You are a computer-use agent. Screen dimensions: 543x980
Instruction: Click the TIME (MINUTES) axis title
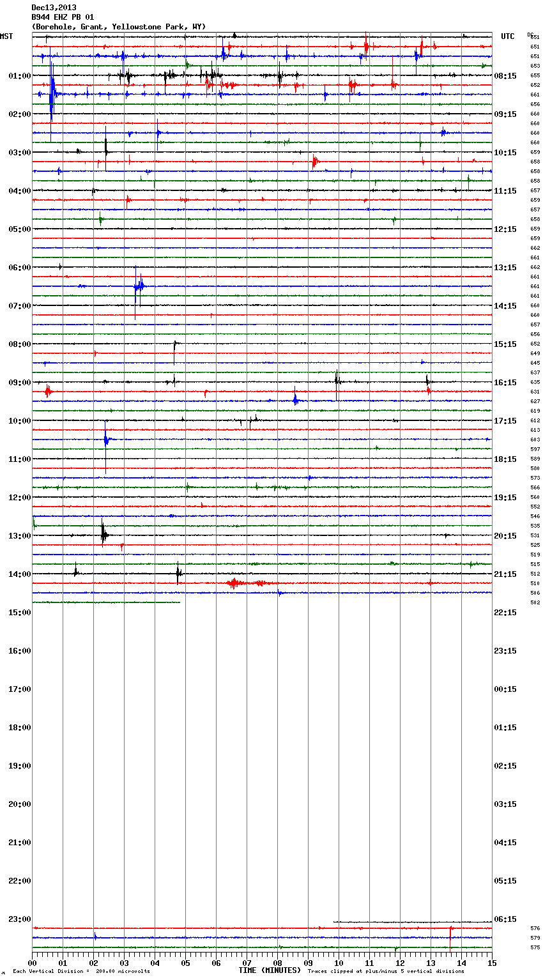pos(270,970)
